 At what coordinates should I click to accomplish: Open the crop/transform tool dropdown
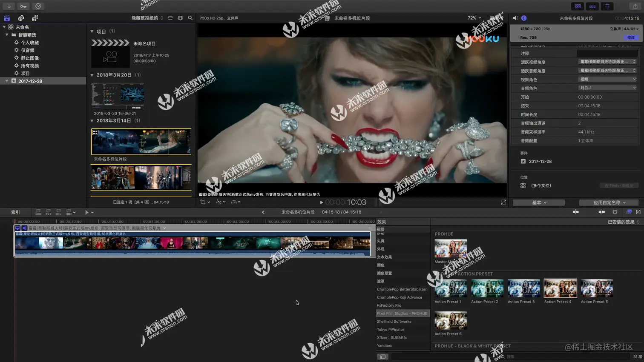tap(205, 202)
